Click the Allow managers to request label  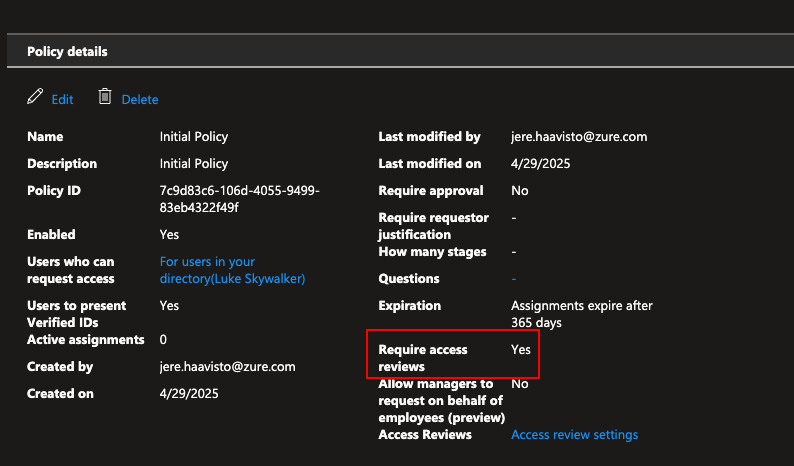(442, 401)
